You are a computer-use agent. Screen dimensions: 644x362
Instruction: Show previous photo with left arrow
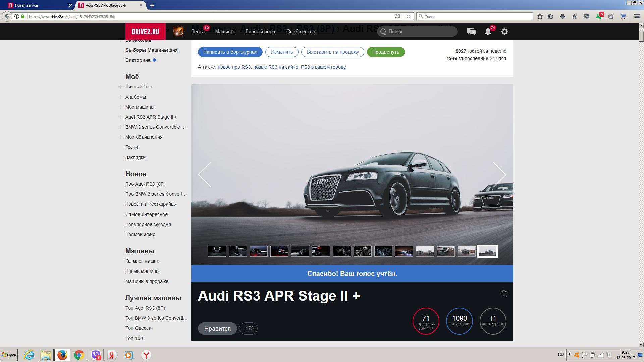[x=205, y=175]
